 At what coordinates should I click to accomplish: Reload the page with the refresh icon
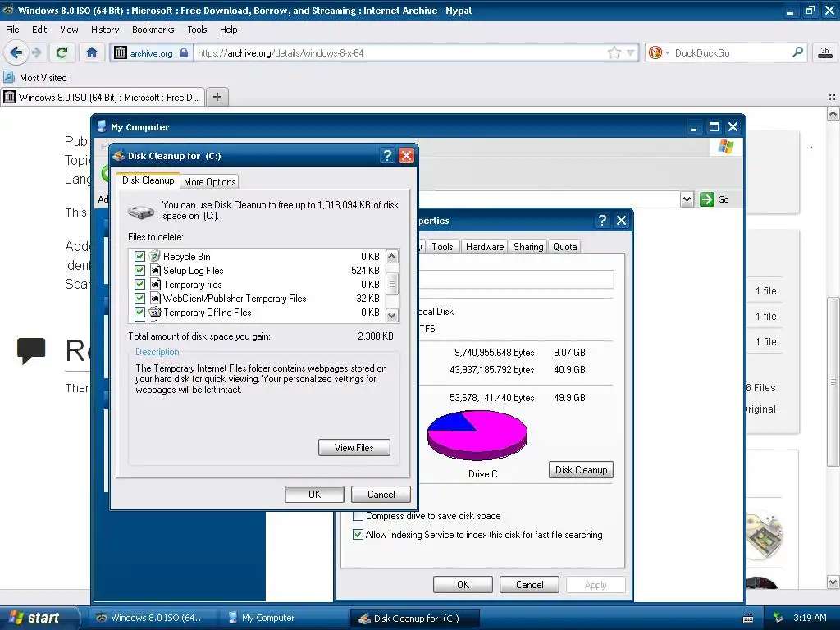[62, 52]
